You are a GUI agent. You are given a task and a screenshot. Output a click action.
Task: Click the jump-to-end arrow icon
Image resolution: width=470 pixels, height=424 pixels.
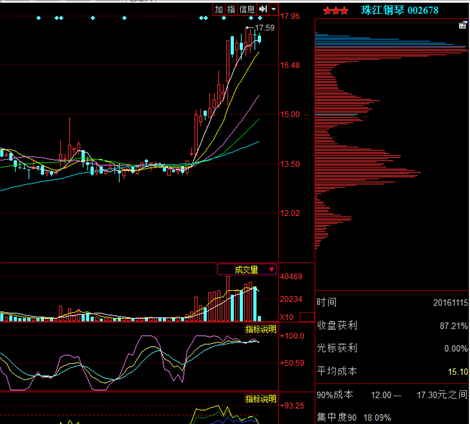(x=263, y=9)
